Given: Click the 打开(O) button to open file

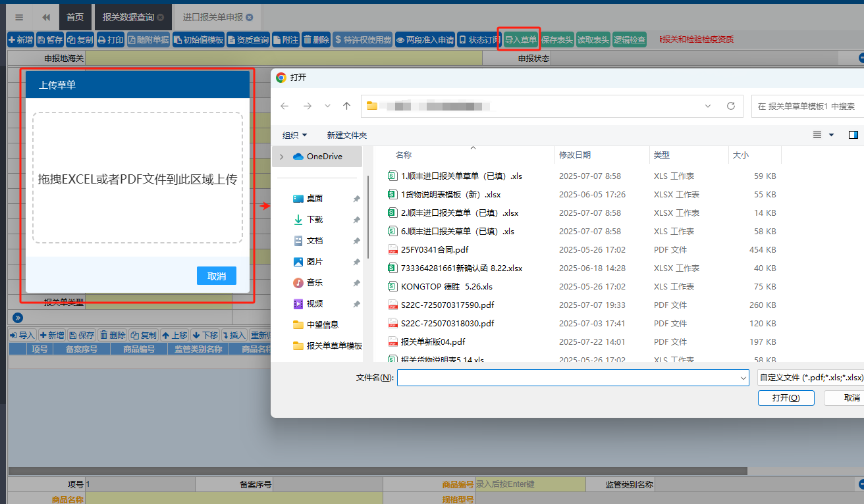Looking at the screenshot, I should pyautogui.click(x=786, y=397).
